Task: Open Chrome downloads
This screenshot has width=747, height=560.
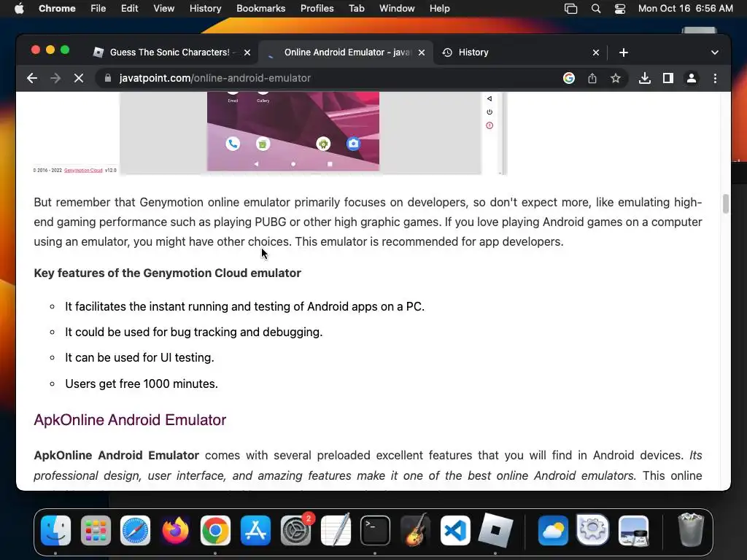Action: (645, 78)
